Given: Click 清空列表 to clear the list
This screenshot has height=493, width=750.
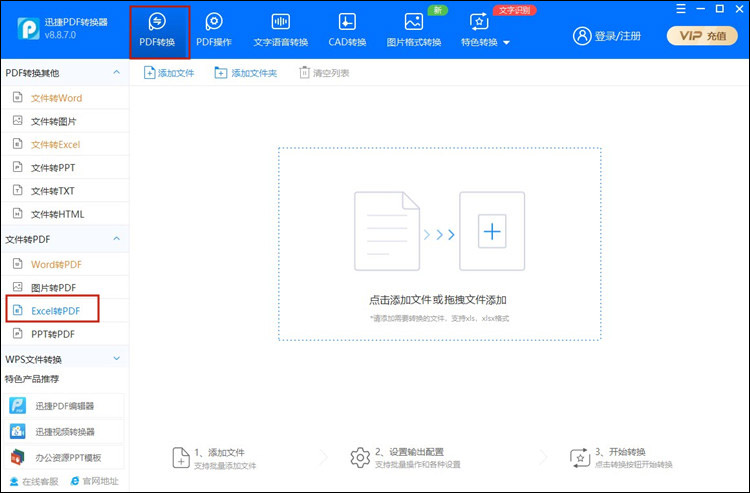Looking at the screenshot, I should pos(324,73).
